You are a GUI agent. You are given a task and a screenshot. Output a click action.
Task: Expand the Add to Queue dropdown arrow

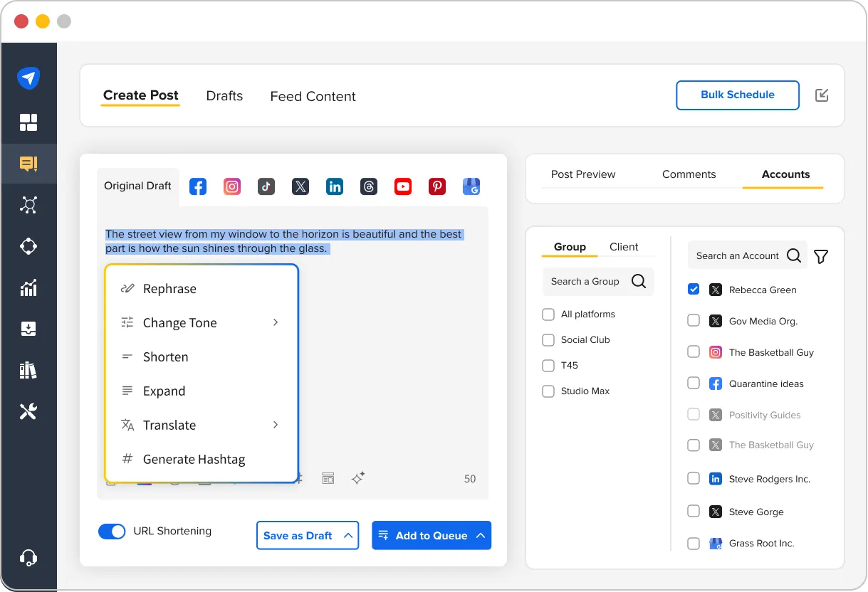(x=480, y=535)
